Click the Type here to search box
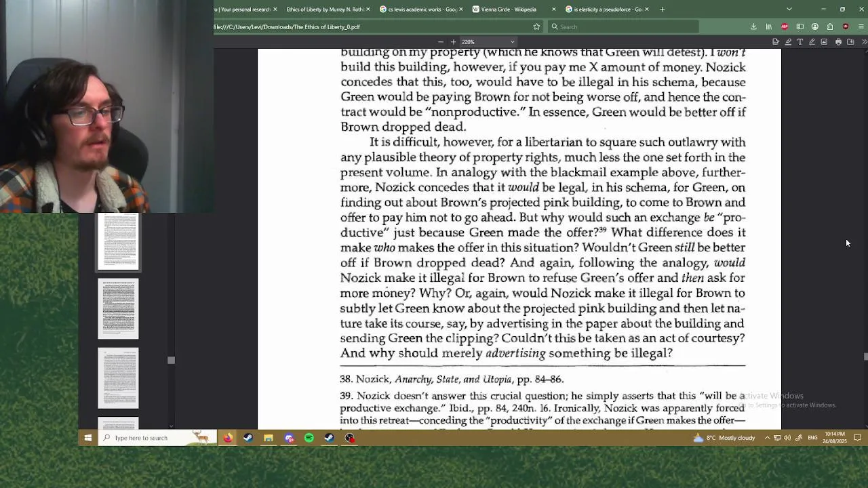868x488 pixels. point(156,438)
